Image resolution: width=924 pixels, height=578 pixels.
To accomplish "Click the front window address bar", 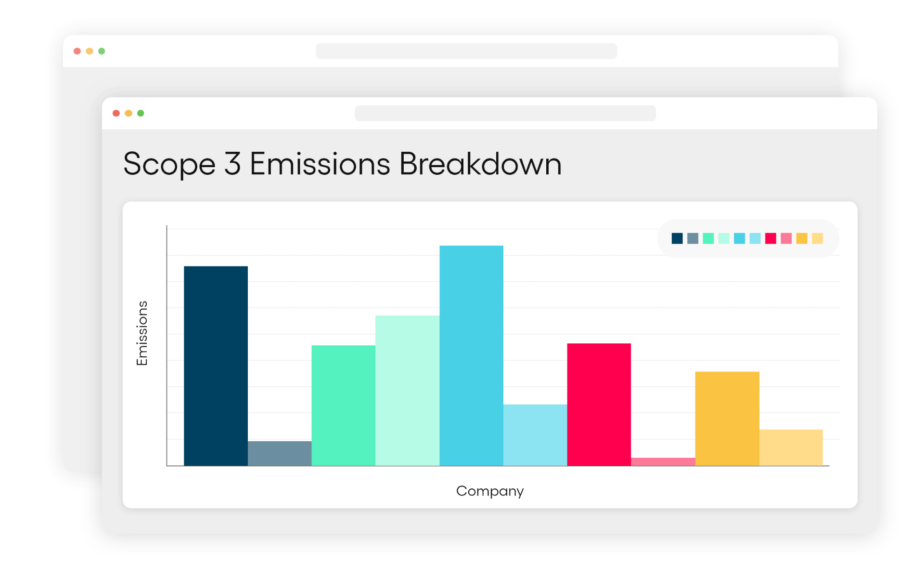I will pos(505,113).
